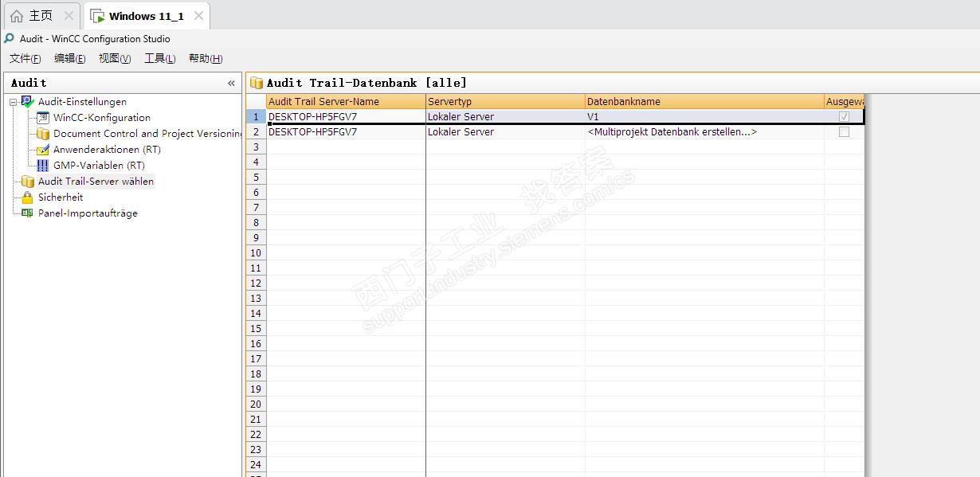Open the 工具(L) menu

(160, 59)
